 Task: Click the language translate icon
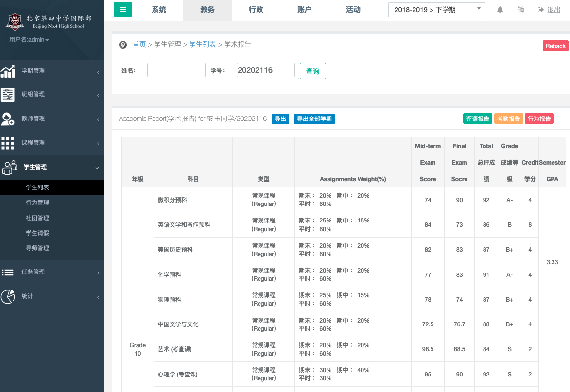point(520,10)
